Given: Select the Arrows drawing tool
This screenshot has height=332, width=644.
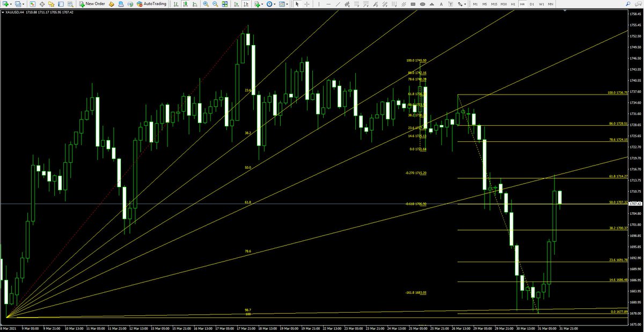Looking at the screenshot, I should (x=460, y=4).
